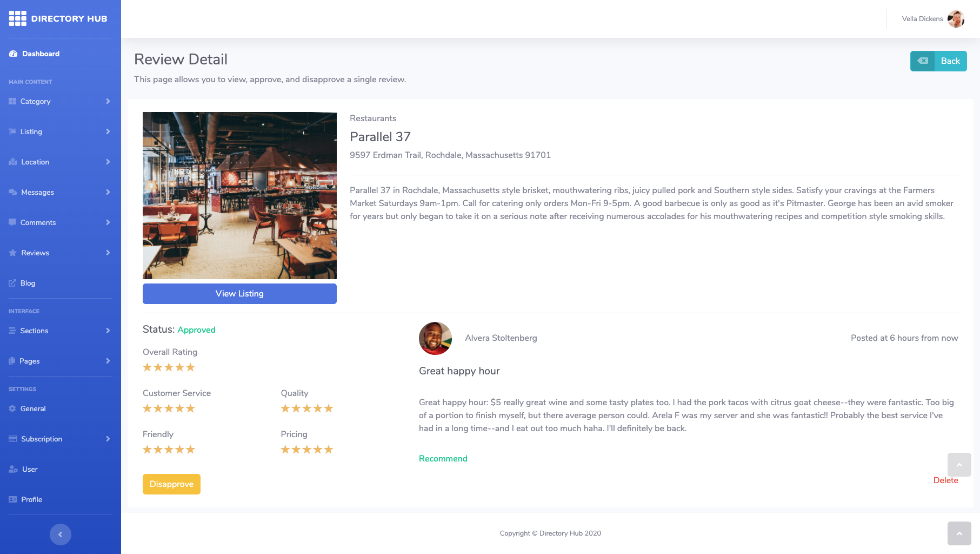Click the Messages chat bubbles icon

coord(13,192)
